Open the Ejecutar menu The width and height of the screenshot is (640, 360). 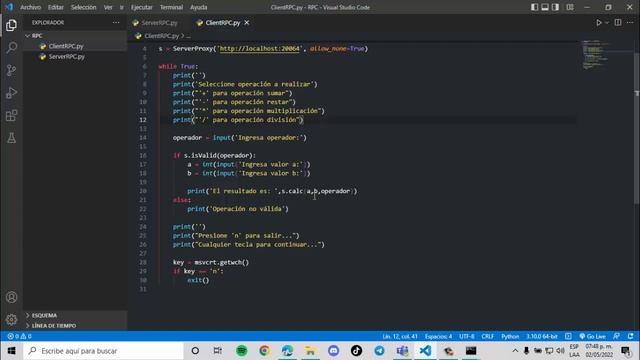pos(142,7)
